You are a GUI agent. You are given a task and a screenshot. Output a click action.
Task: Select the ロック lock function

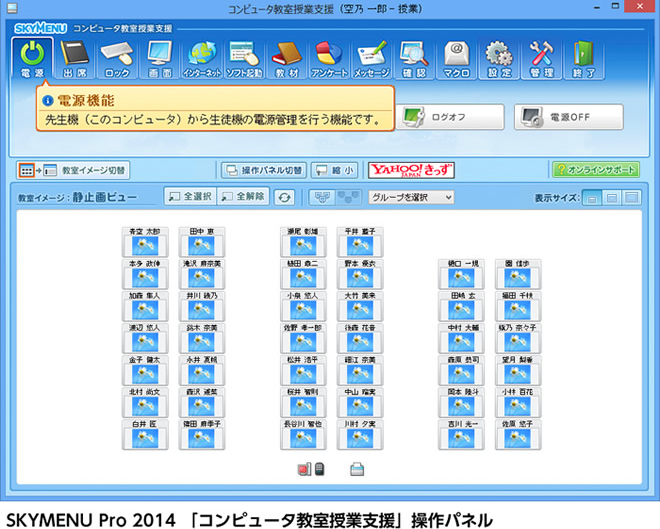point(117,58)
